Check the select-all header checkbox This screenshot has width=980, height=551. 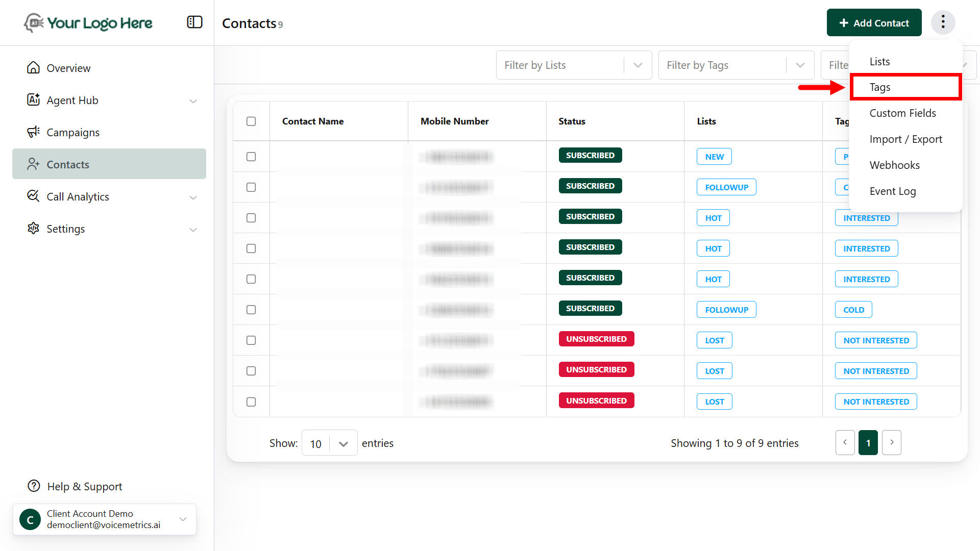[x=251, y=121]
